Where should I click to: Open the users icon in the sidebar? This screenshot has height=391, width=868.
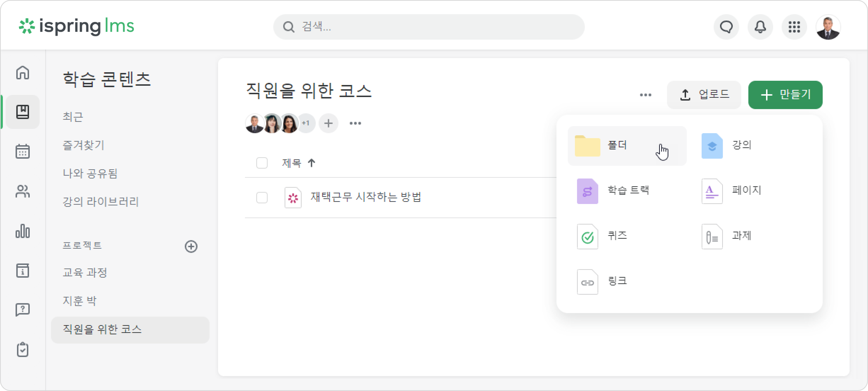tap(23, 191)
